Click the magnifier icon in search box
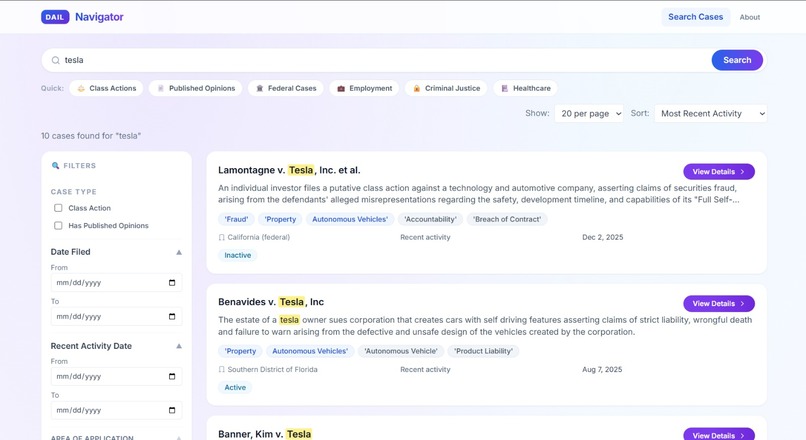 56,60
